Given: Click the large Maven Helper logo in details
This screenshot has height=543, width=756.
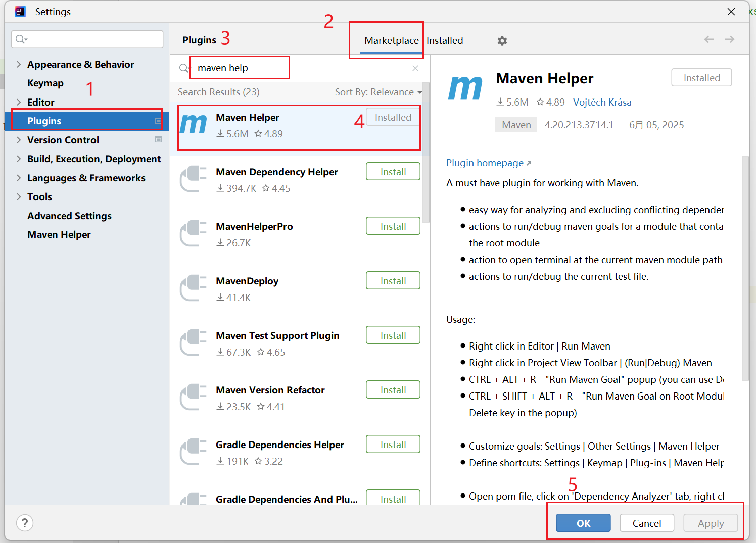Looking at the screenshot, I should click(465, 88).
